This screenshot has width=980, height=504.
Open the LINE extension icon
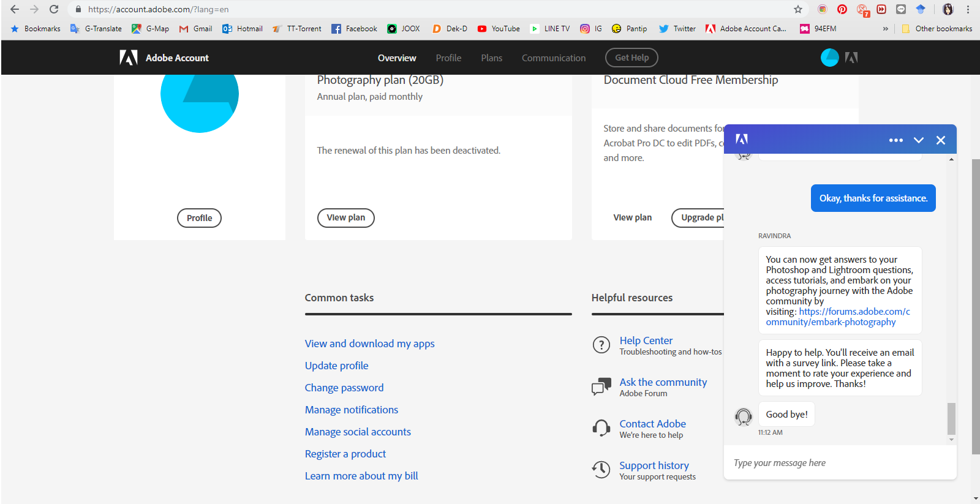click(901, 9)
